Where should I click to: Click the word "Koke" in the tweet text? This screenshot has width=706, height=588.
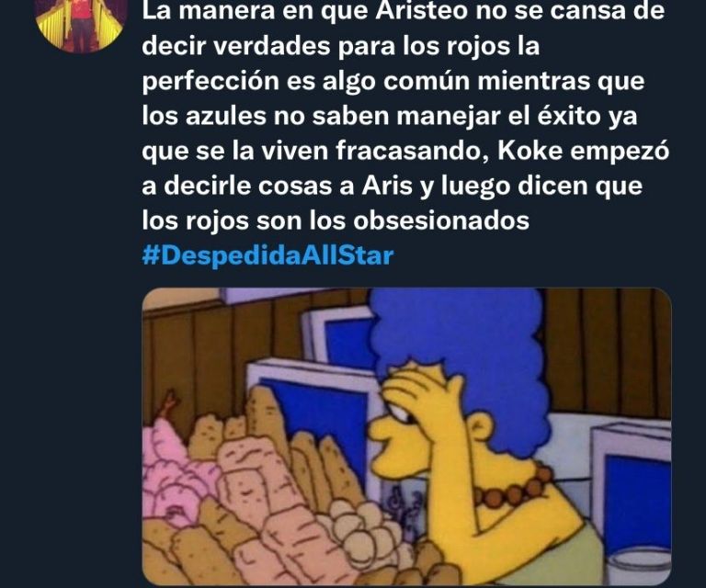click(x=529, y=151)
